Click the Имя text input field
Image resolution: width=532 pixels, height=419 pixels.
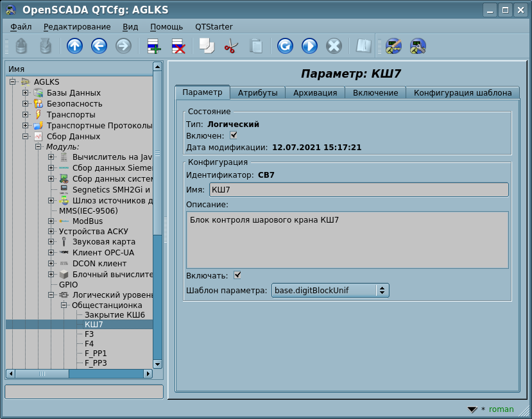[358, 189]
